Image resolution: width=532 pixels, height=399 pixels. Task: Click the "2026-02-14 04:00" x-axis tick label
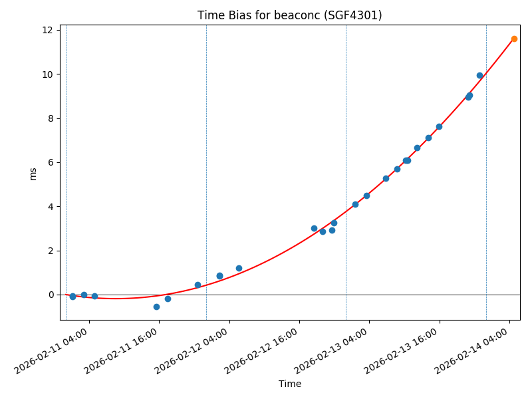point(473,350)
